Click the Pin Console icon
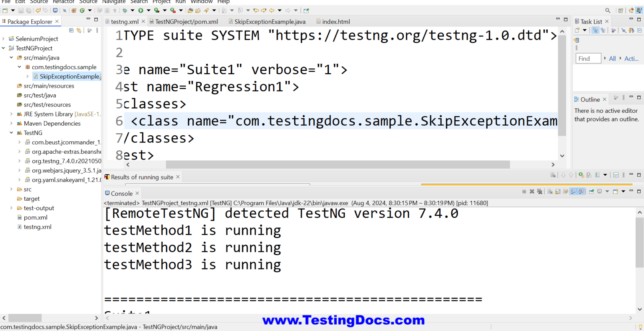 [591, 191]
